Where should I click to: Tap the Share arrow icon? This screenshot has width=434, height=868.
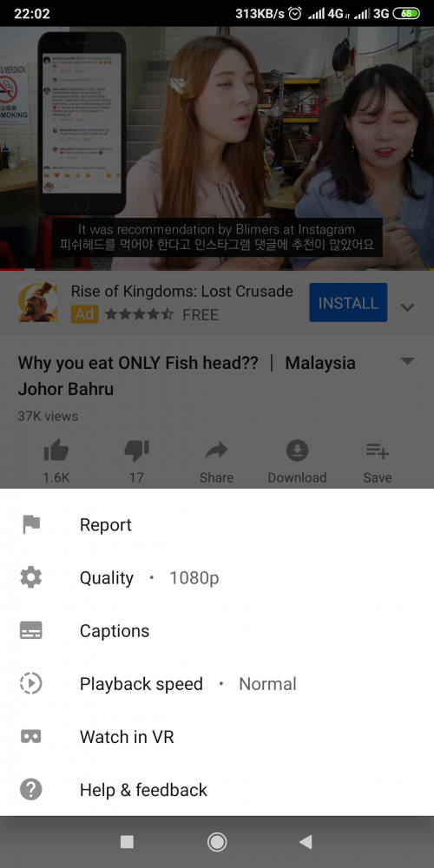pos(216,451)
